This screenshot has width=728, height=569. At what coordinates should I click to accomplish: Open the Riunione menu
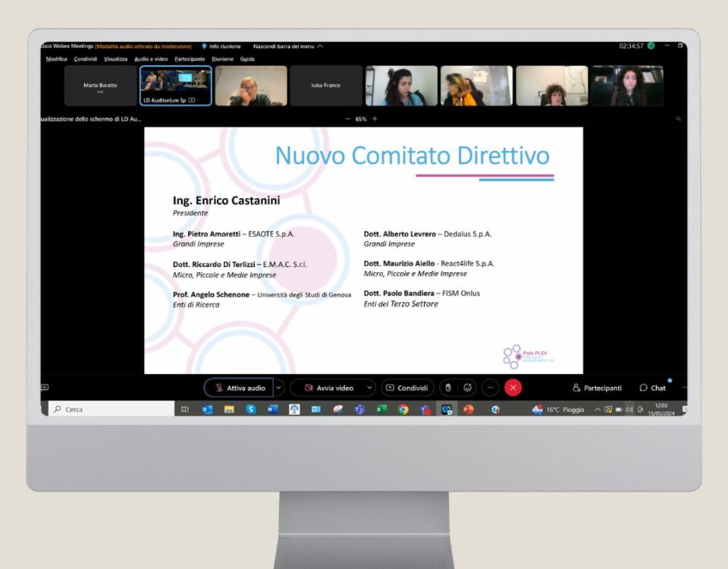(223, 59)
